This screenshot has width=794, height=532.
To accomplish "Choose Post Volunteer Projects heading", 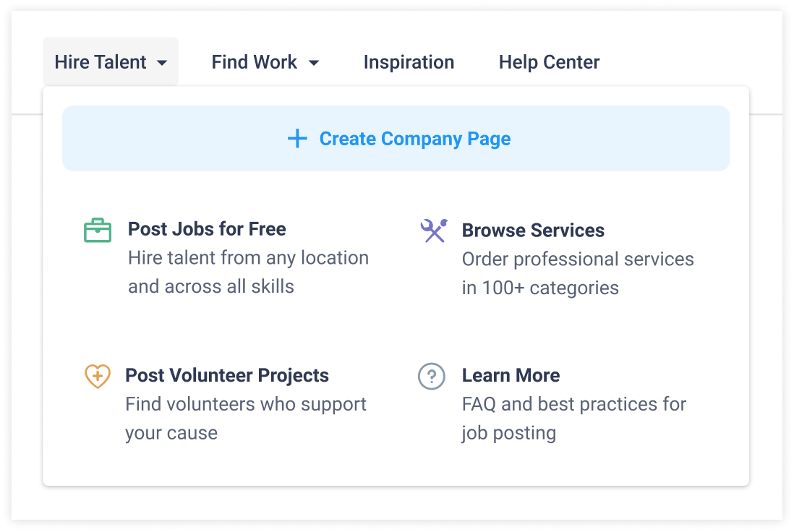I will (x=227, y=375).
